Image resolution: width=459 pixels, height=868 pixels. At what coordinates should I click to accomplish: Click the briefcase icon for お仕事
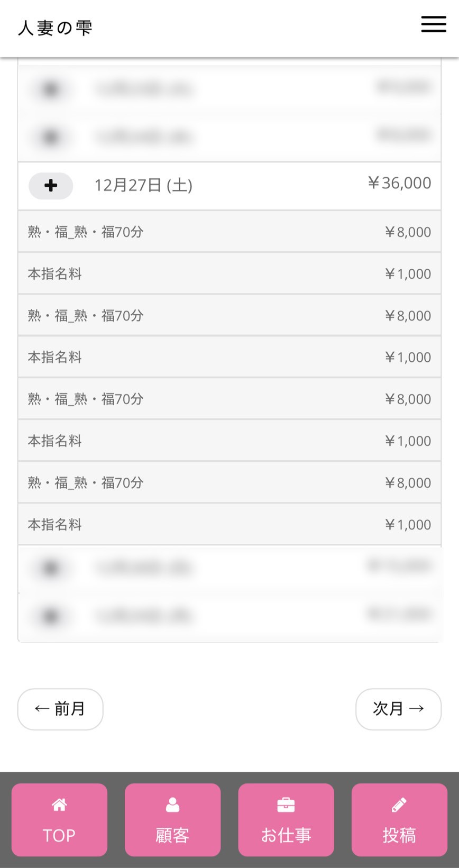[x=286, y=805]
